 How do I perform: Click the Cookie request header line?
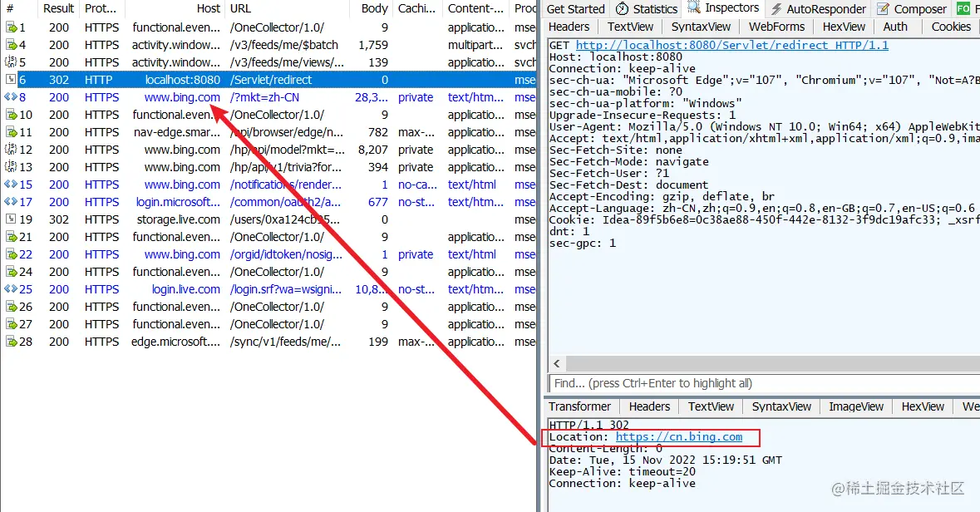[x=764, y=220]
